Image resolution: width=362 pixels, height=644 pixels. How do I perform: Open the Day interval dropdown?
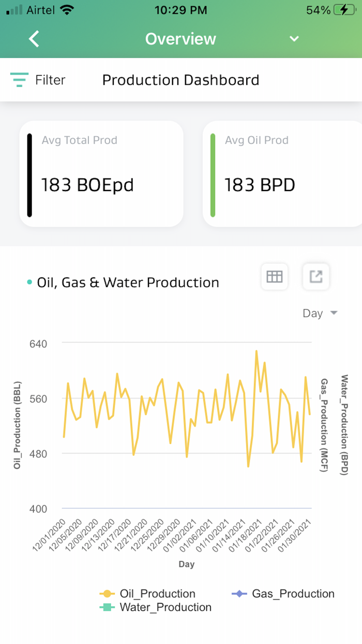[x=320, y=313]
